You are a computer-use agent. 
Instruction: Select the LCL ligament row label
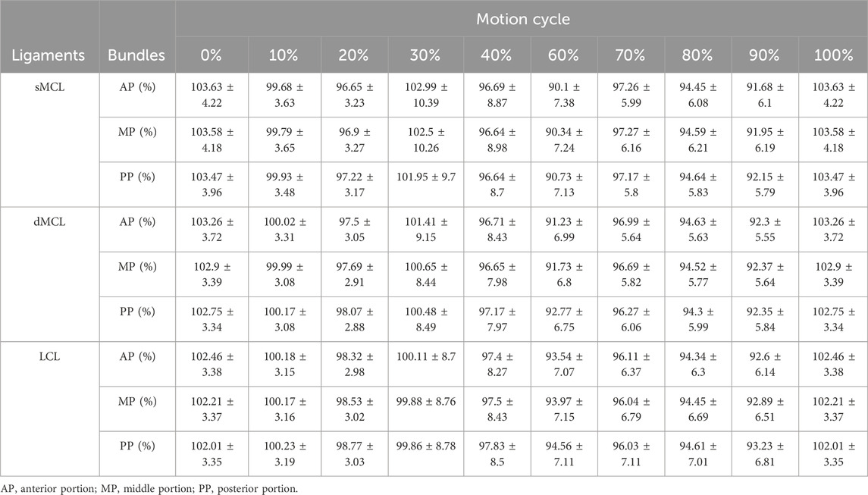point(49,356)
